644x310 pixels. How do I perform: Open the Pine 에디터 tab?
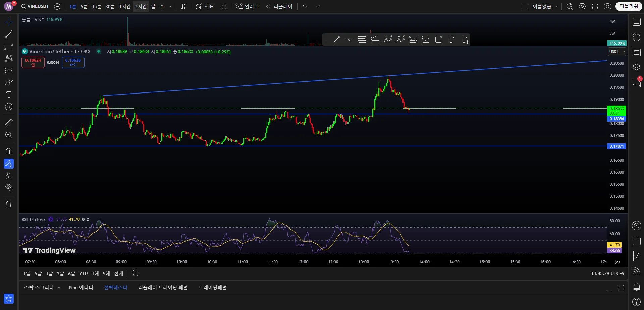81,288
